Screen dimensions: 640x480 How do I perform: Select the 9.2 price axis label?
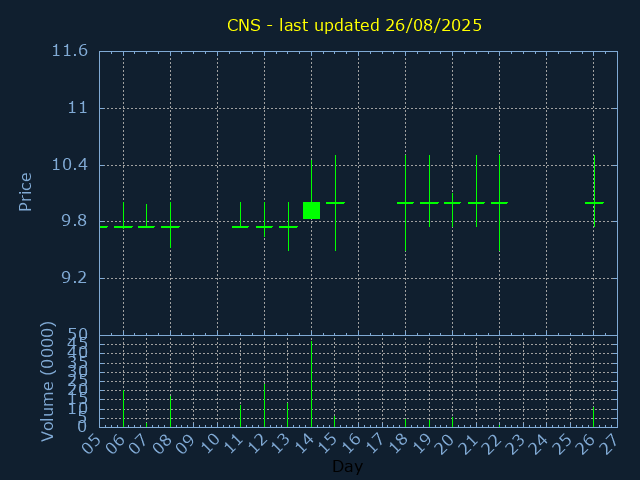[x=74, y=278]
